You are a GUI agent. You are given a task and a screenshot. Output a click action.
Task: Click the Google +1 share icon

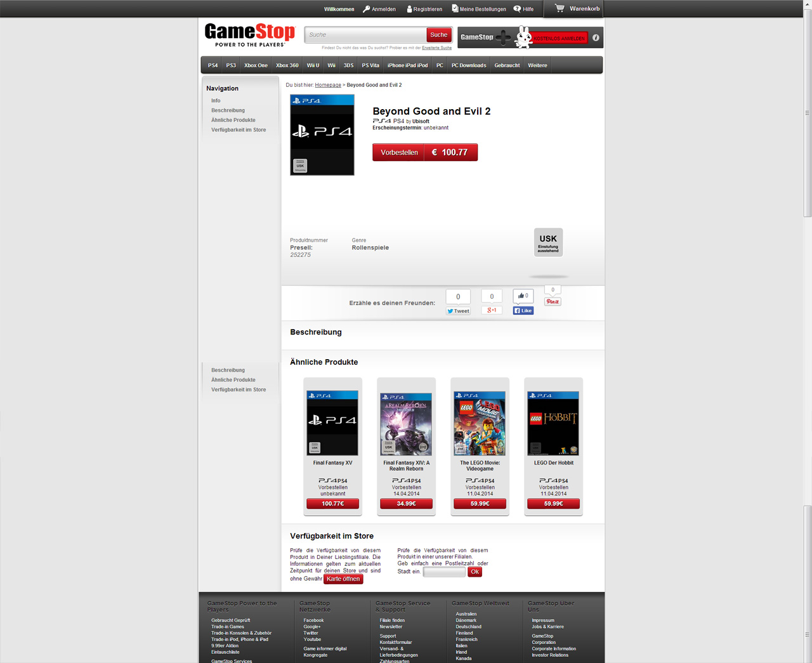(x=491, y=310)
